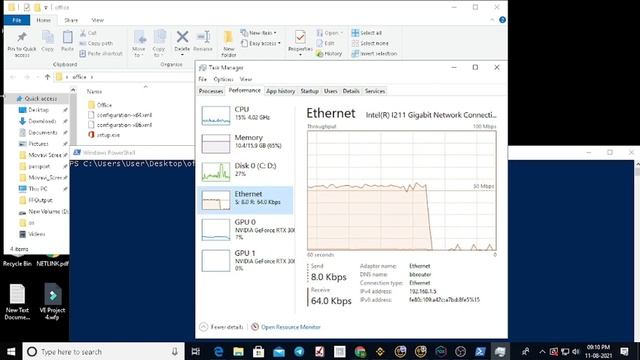
Task: Expand the New item dropdown
Action: click(259, 33)
